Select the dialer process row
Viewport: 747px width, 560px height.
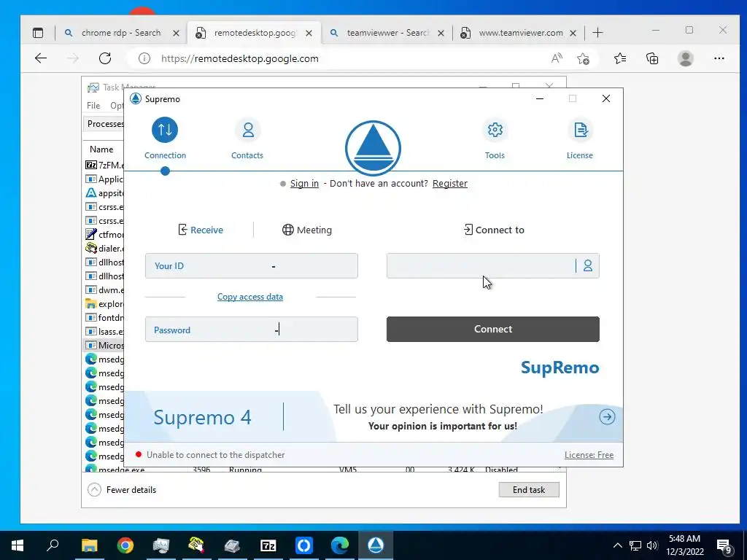click(x=104, y=248)
